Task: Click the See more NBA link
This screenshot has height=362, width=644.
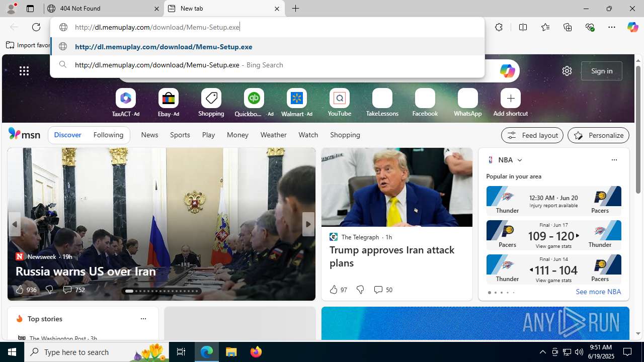Action: coord(598,292)
